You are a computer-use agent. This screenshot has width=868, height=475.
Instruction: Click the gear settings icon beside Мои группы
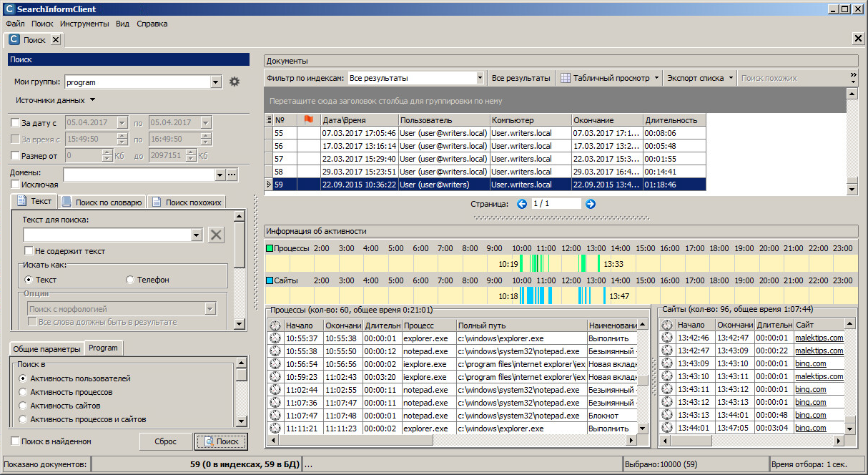pos(235,82)
